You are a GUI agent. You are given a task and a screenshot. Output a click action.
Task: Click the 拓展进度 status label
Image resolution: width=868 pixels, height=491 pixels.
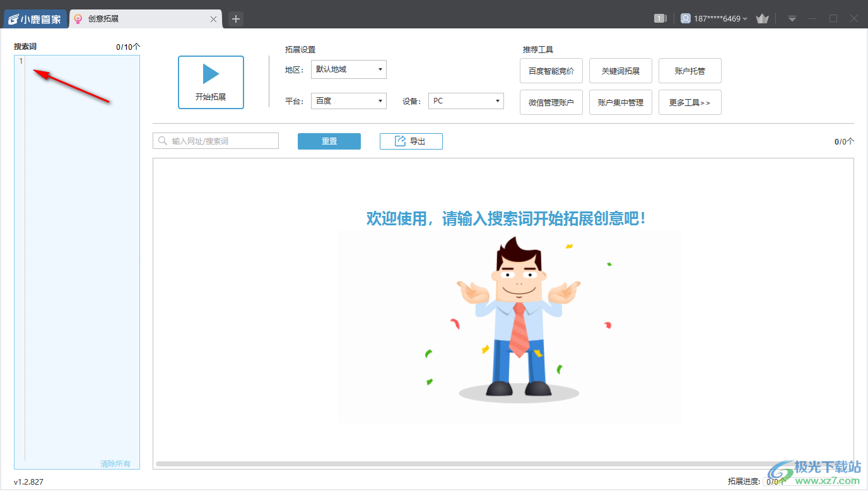tap(744, 482)
